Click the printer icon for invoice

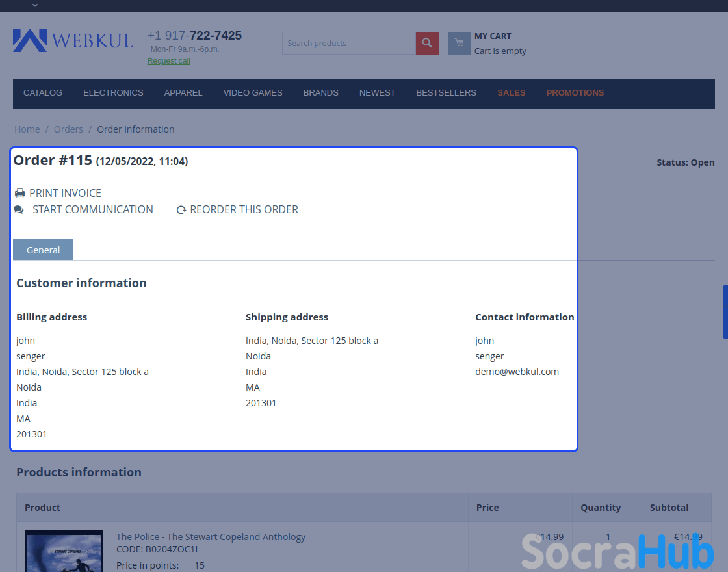pyautogui.click(x=20, y=194)
